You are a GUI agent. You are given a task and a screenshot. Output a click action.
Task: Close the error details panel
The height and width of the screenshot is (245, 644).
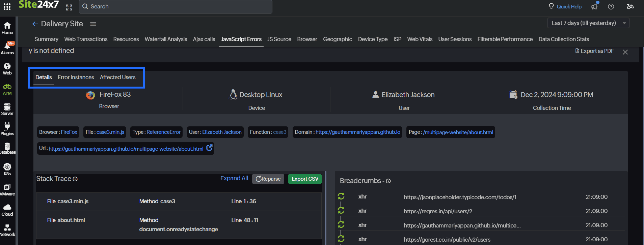coord(625,52)
